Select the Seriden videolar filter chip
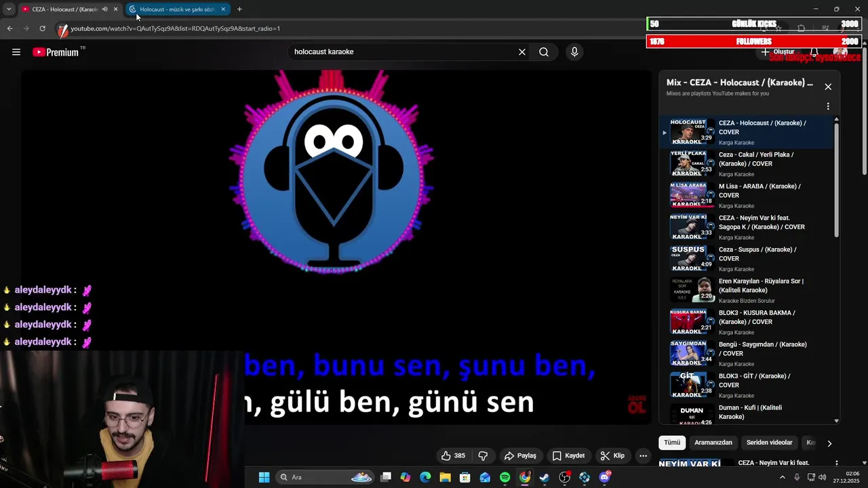Screen dimensions: 868x488 click(770, 443)
